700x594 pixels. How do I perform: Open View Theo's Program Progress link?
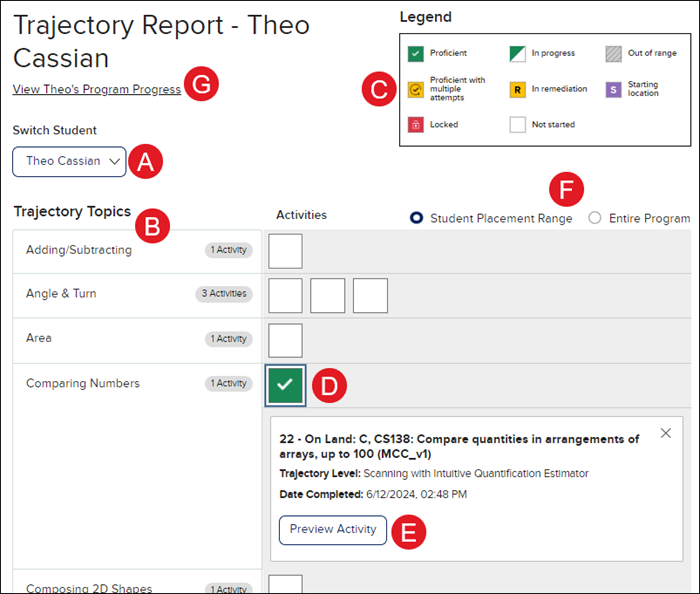coord(97,89)
